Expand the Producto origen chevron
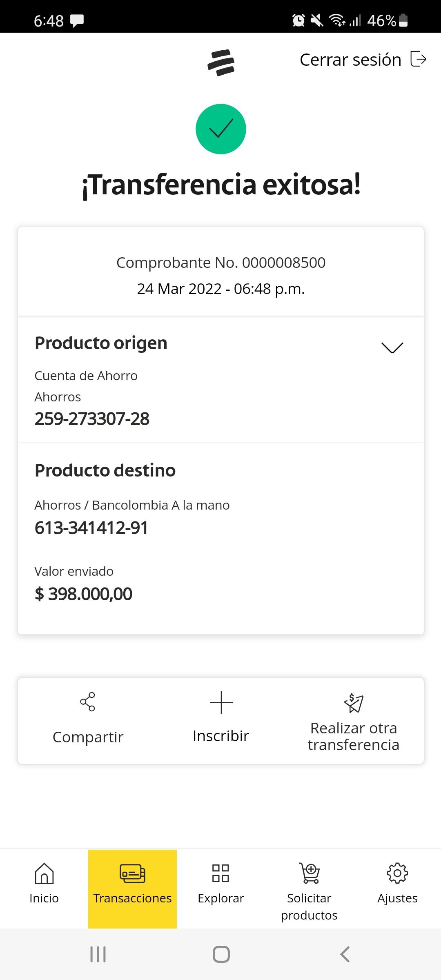 pyautogui.click(x=392, y=347)
